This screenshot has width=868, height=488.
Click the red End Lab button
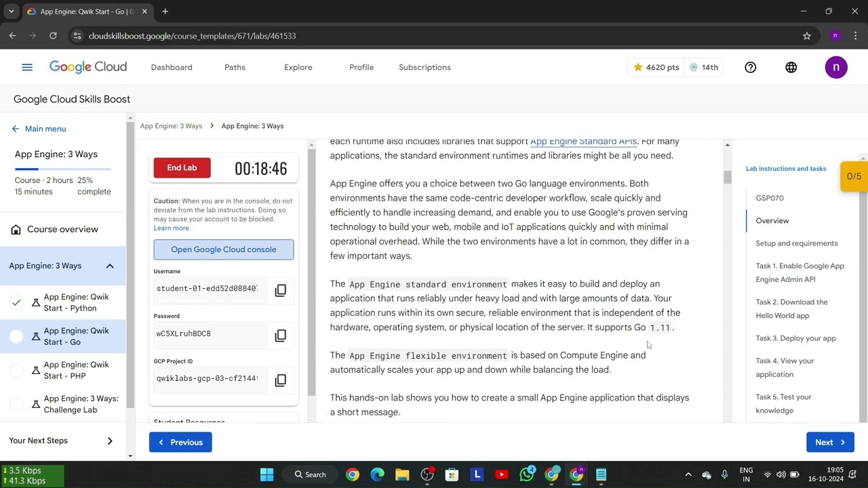182,168
